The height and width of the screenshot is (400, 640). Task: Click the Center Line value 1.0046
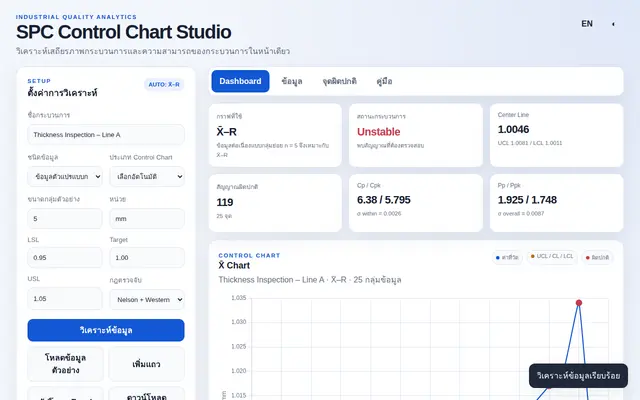click(x=513, y=129)
